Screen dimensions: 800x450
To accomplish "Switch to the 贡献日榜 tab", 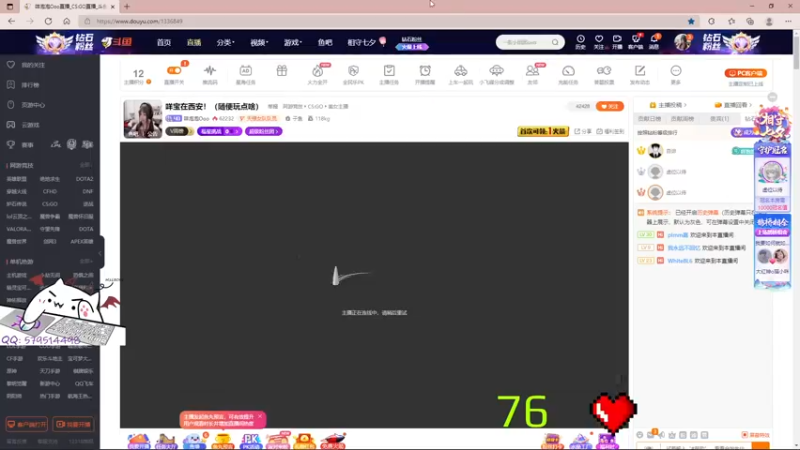I will click(649, 118).
